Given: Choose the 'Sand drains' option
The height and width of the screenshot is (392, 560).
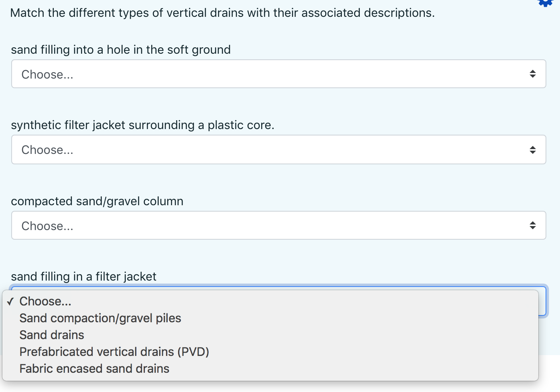Looking at the screenshot, I should tap(52, 335).
